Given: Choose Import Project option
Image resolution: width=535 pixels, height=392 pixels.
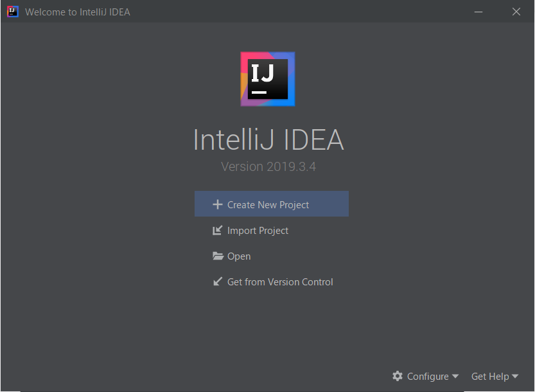Looking at the screenshot, I should 258,230.
